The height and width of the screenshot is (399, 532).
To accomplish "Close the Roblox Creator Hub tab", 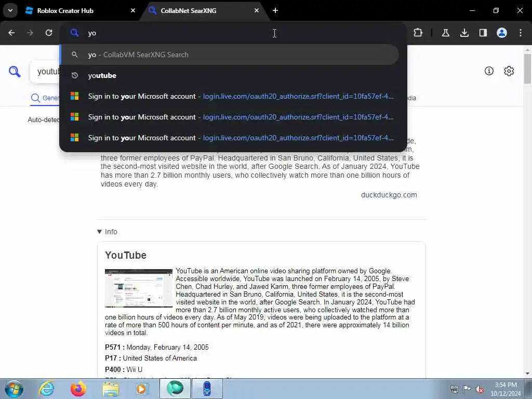I will pos(132,10).
